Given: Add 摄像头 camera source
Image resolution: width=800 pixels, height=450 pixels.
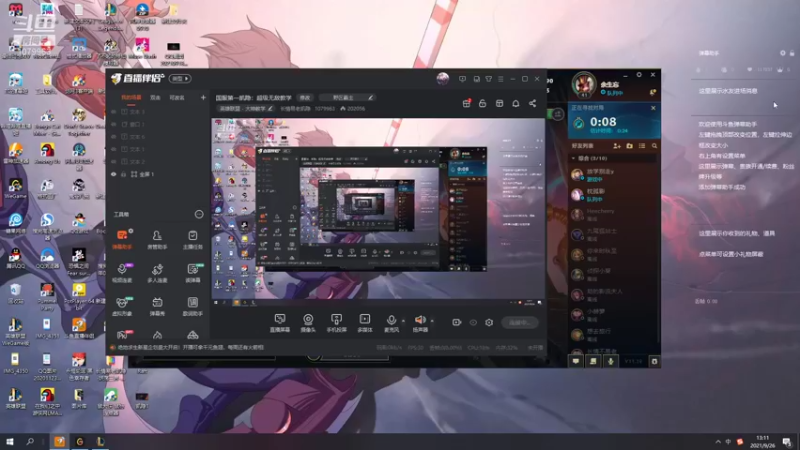Looking at the screenshot, I should [x=308, y=323].
